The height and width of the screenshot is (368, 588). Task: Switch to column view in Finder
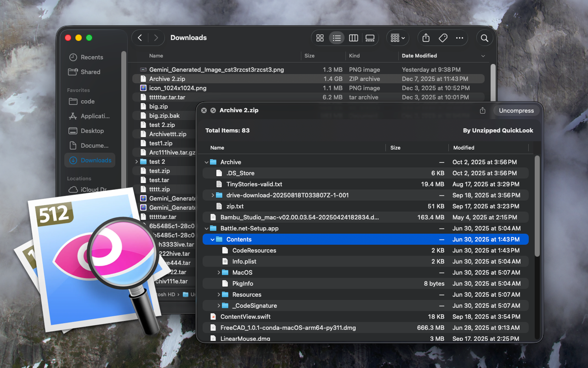click(353, 38)
